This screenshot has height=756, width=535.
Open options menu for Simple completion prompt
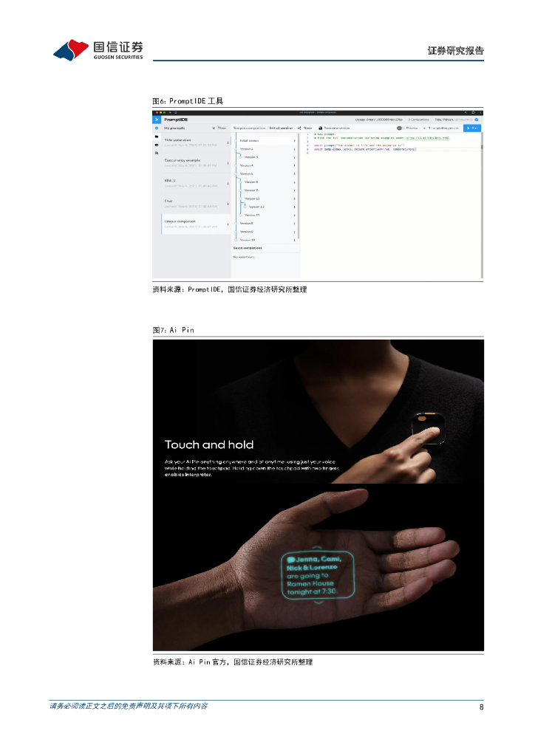point(228,224)
